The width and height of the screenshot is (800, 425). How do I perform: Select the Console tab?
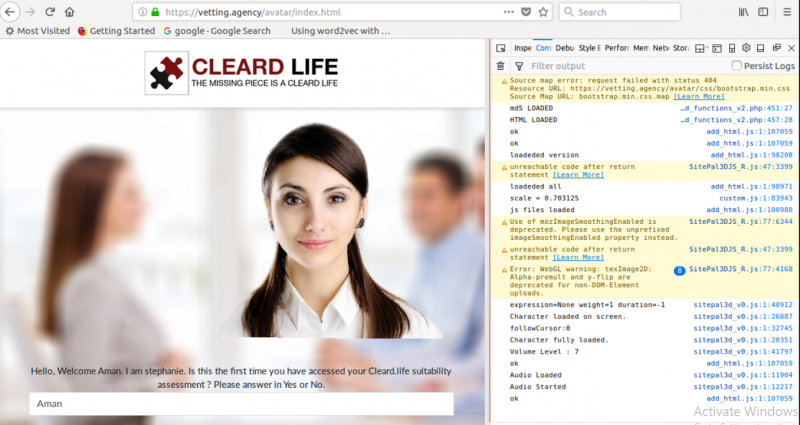click(543, 48)
